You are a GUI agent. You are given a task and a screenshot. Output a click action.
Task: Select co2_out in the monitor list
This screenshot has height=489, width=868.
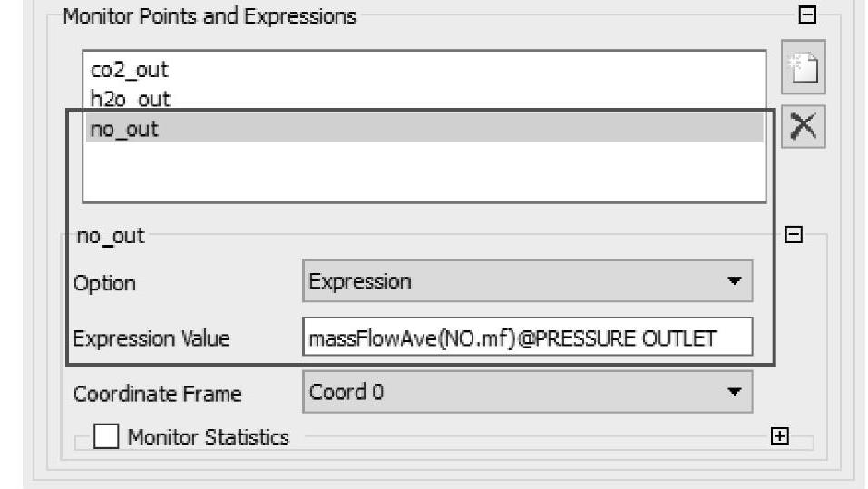tap(130, 69)
